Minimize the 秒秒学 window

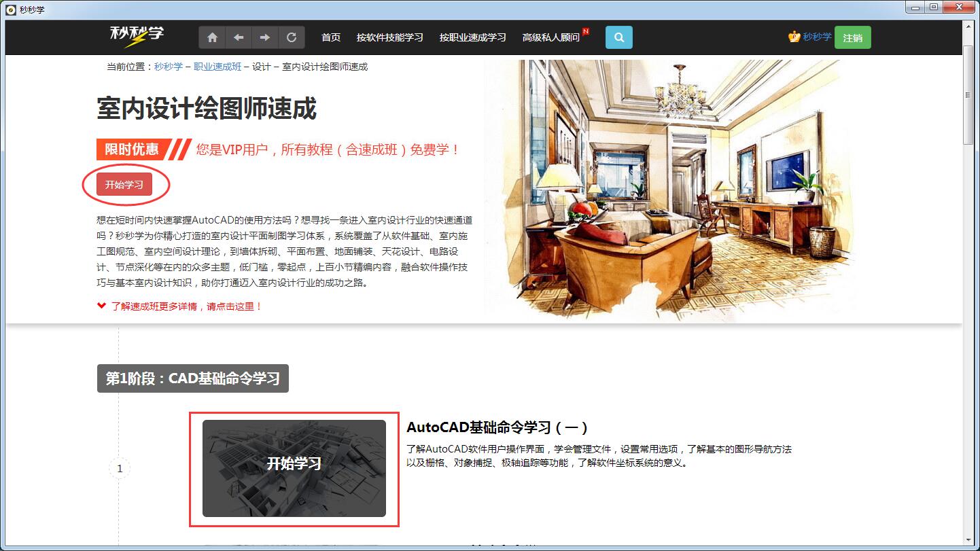point(915,7)
